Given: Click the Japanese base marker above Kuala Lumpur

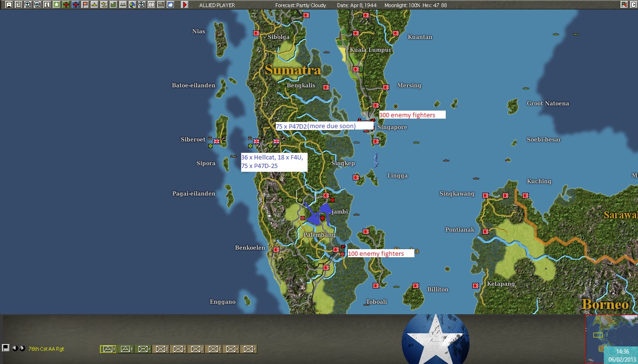Looking at the screenshot, I should coord(356,33).
